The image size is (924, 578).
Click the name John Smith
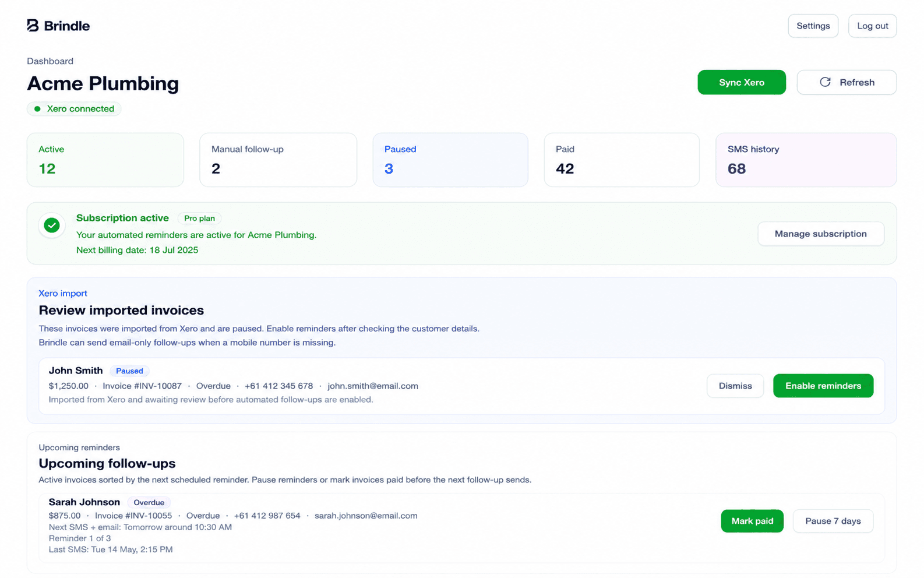pos(76,371)
